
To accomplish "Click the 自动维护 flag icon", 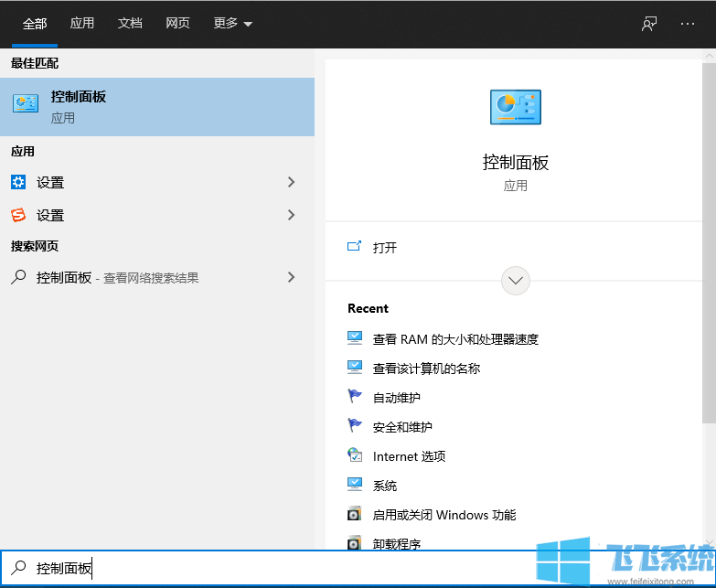I will tap(355, 397).
